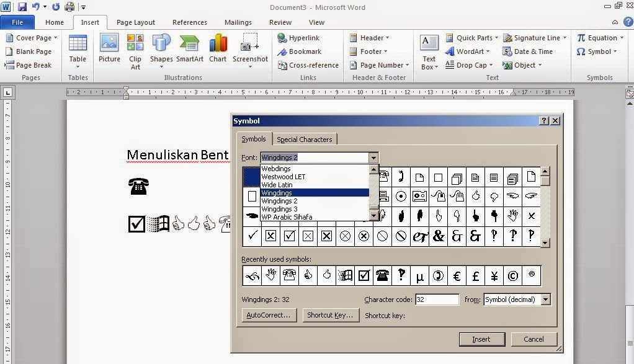Select Wingdings 2 from the font list

coord(280,201)
